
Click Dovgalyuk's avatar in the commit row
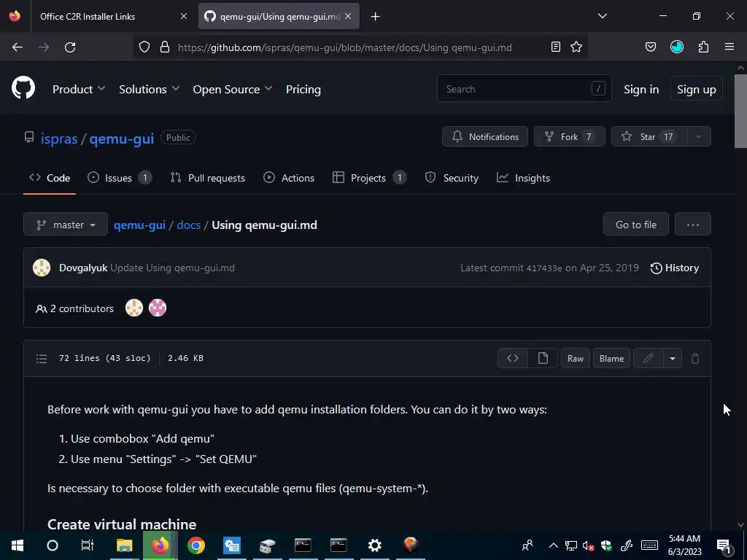tap(42, 268)
